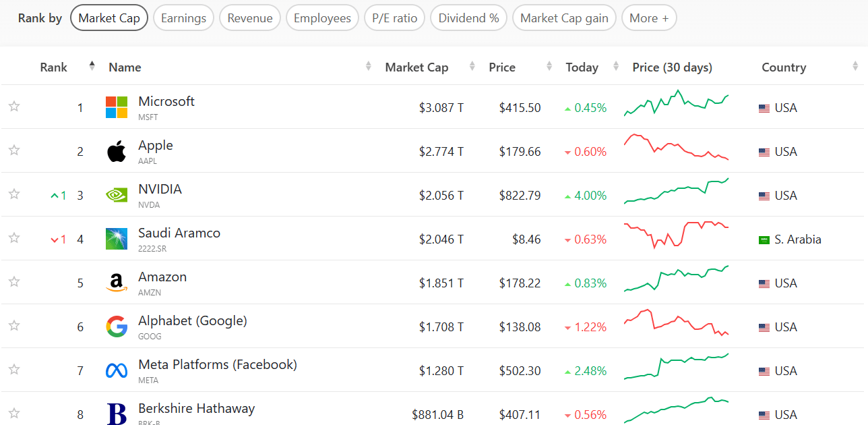Click the Berkshire Hathaway logo icon
This screenshot has height=425, width=868.
pos(117,414)
